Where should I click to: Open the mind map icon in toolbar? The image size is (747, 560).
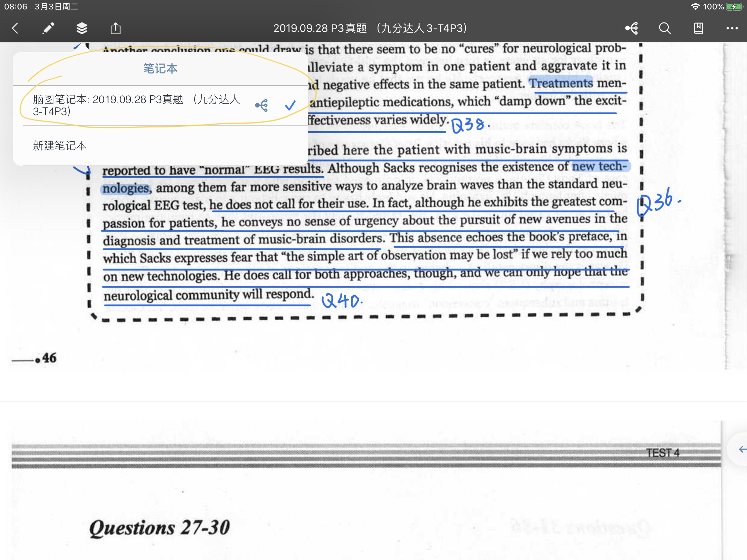[x=631, y=28]
